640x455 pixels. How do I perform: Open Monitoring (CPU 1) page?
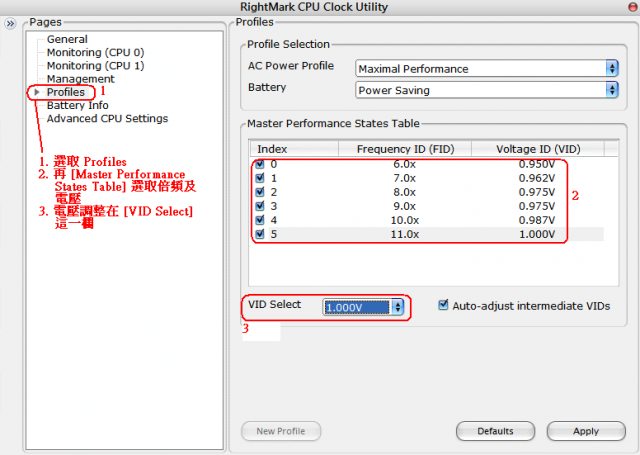pos(96,66)
